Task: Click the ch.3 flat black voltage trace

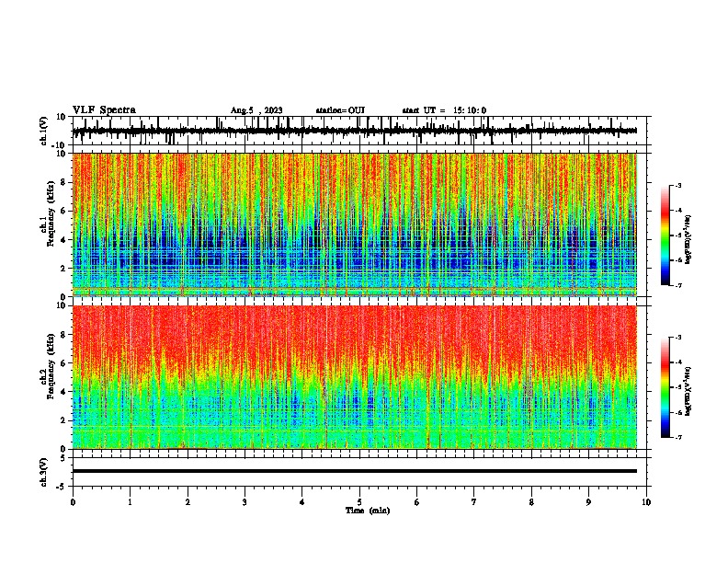Action: point(355,471)
